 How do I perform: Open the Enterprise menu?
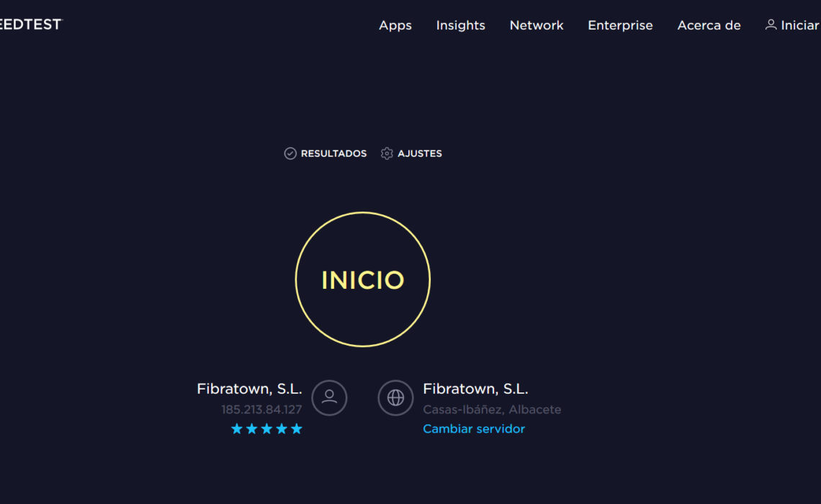pyautogui.click(x=621, y=25)
